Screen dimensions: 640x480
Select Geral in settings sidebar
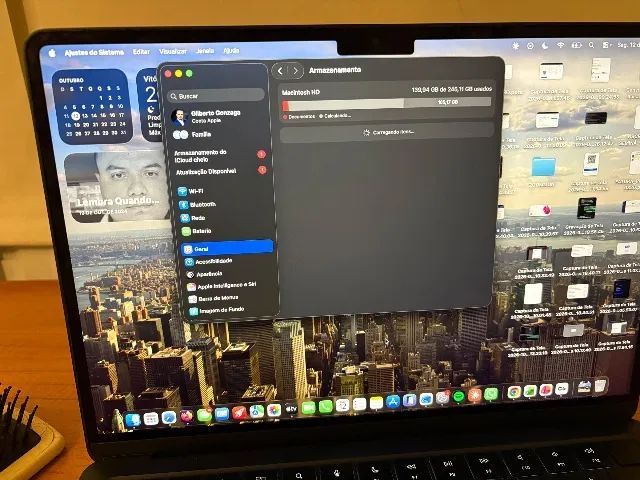227,248
